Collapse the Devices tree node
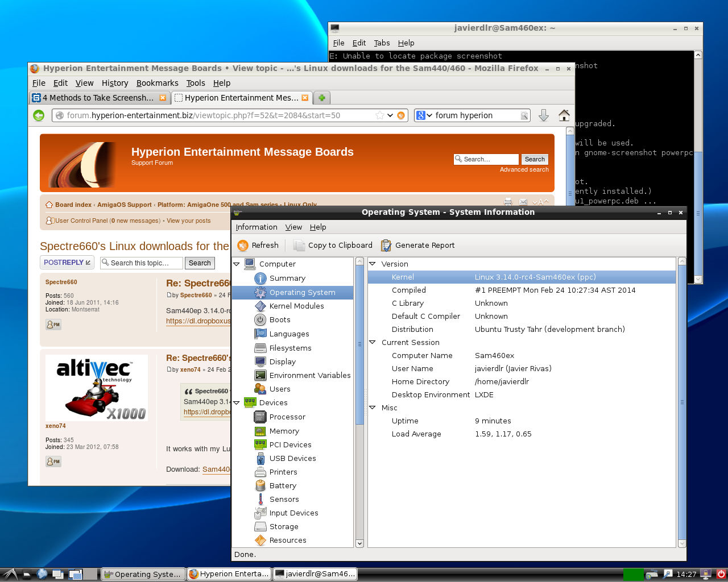Screen dimensions: 728x582 pyautogui.click(x=237, y=403)
